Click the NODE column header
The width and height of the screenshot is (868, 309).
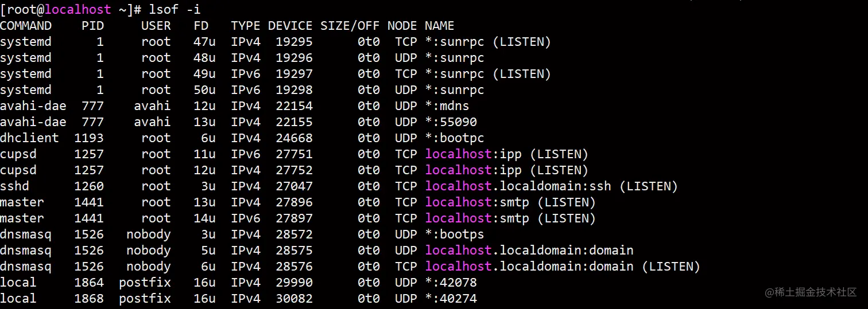[402, 26]
